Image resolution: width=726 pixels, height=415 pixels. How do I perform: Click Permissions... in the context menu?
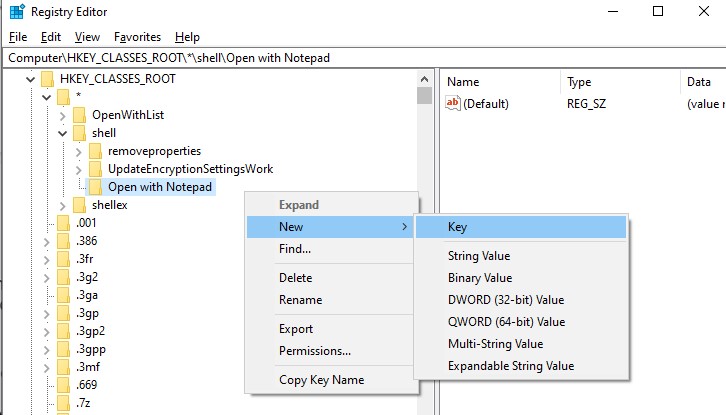314,351
